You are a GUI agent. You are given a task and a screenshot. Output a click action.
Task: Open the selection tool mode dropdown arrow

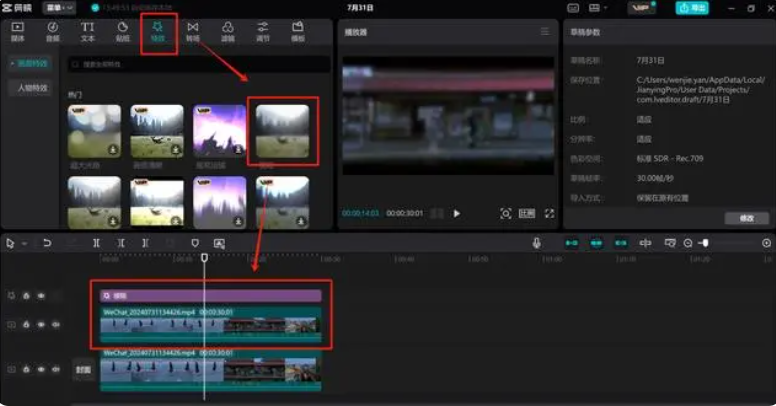click(24, 243)
